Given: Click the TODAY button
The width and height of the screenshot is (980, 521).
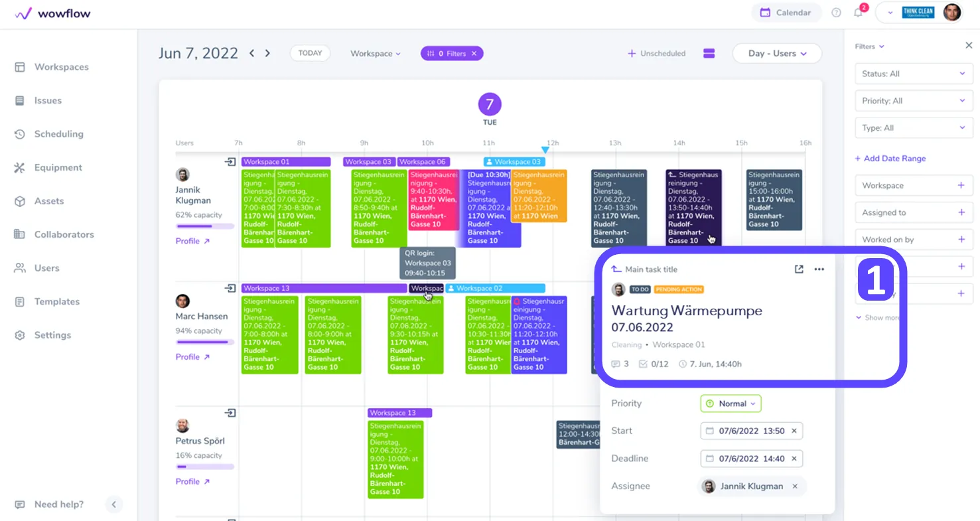Looking at the screenshot, I should coord(310,53).
